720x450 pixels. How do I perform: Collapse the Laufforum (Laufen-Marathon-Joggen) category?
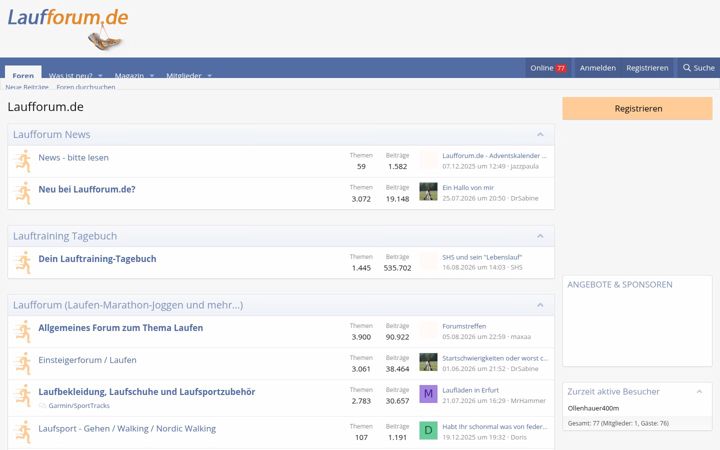pos(540,305)
